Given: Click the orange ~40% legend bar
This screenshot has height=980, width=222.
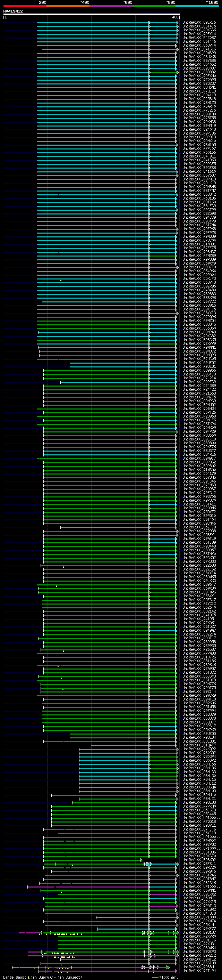Looking at the screenshot, I should (x=68, y=7).
